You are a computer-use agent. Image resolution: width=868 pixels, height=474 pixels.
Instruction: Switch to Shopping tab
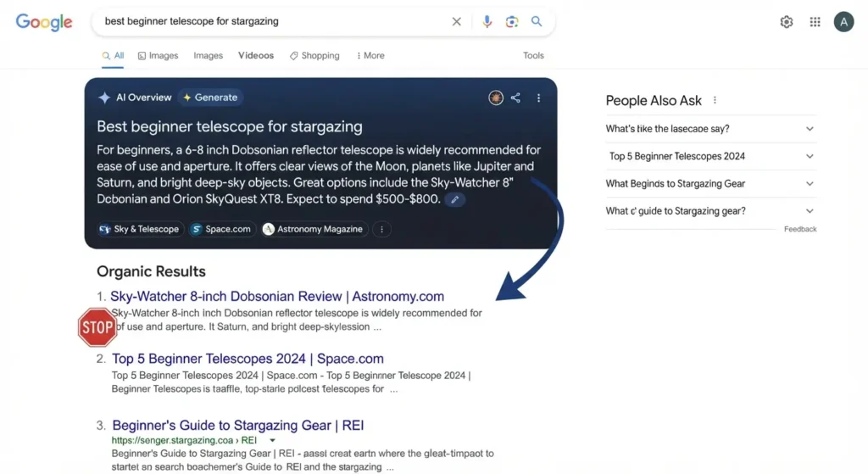point(314,56)
